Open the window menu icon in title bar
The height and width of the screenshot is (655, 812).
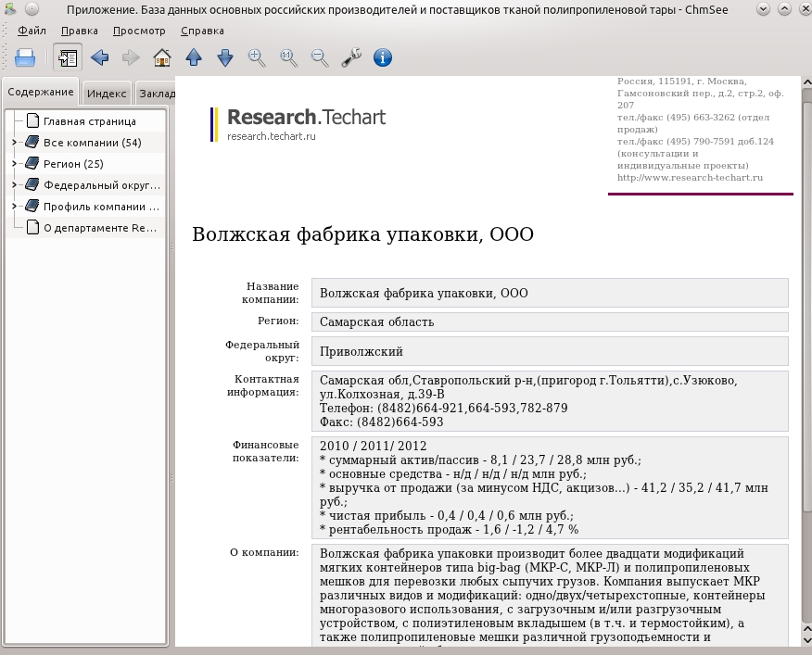[10, 9]
